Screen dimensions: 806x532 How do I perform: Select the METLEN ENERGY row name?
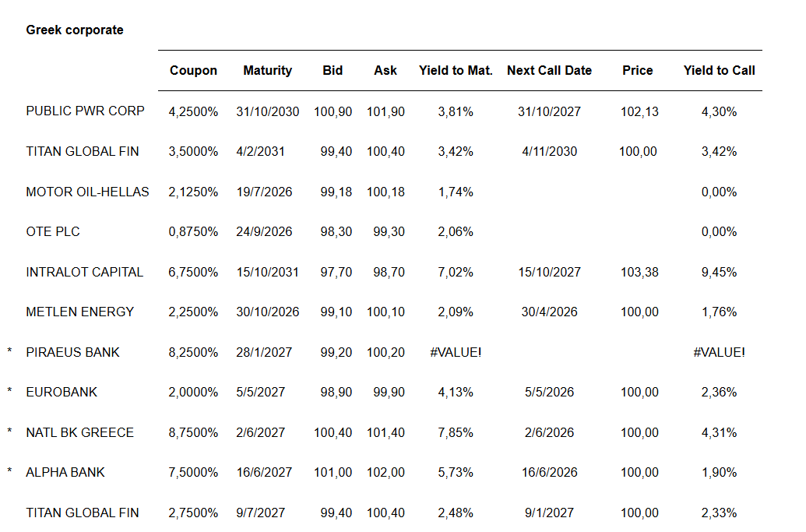pyautogui.click(x=79, y=312)
